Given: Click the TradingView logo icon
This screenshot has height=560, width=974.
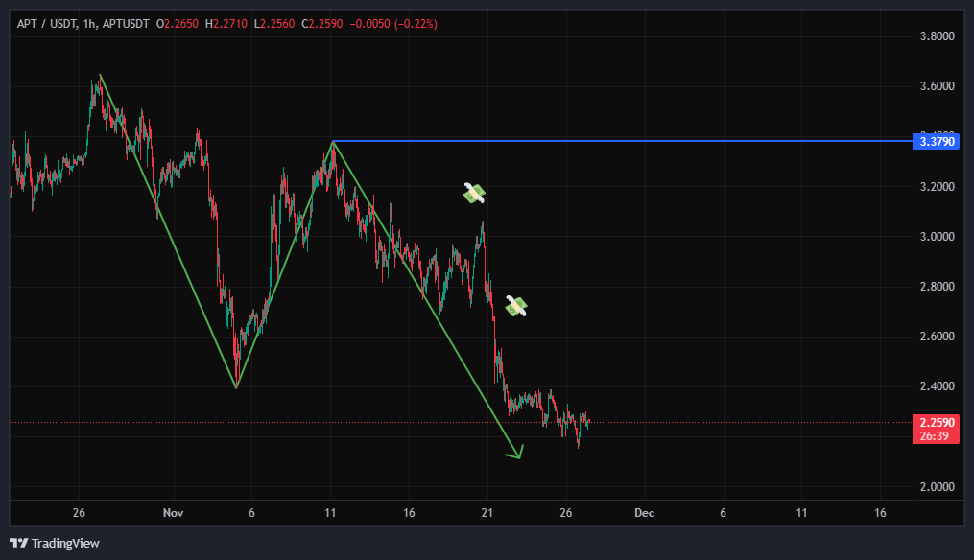Looking at the screenshot, I should (19, 543).
